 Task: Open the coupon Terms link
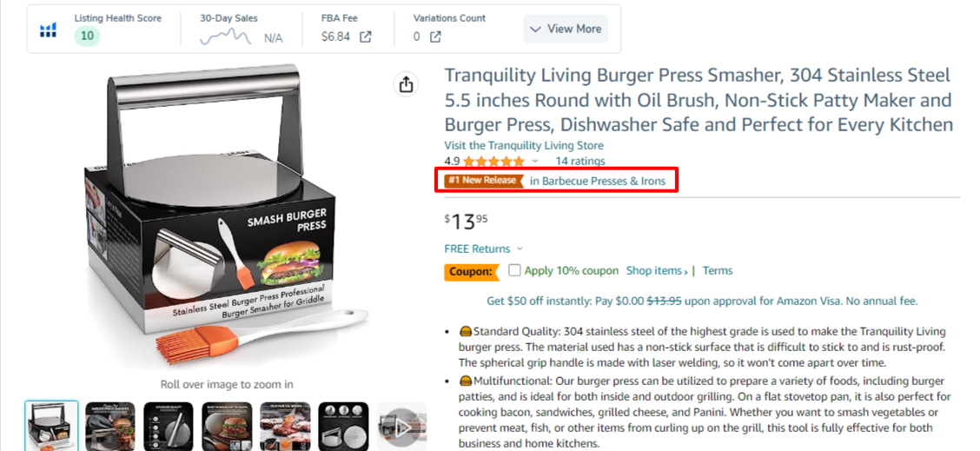click(x=718, y=271)
